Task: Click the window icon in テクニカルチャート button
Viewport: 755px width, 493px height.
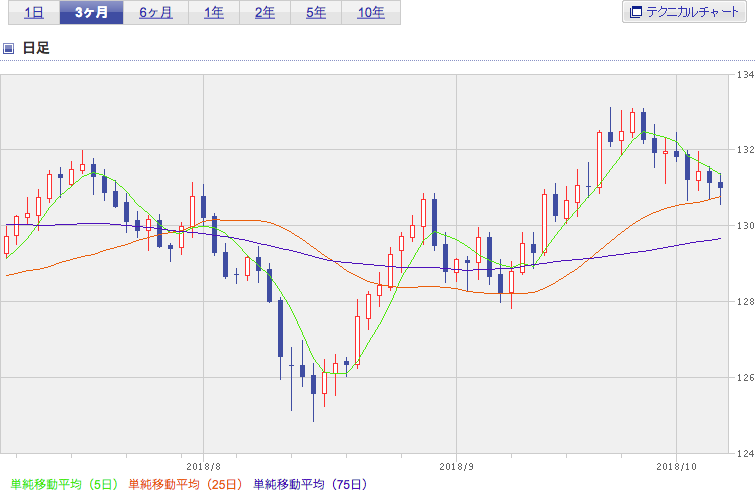Action: (636, 12)
